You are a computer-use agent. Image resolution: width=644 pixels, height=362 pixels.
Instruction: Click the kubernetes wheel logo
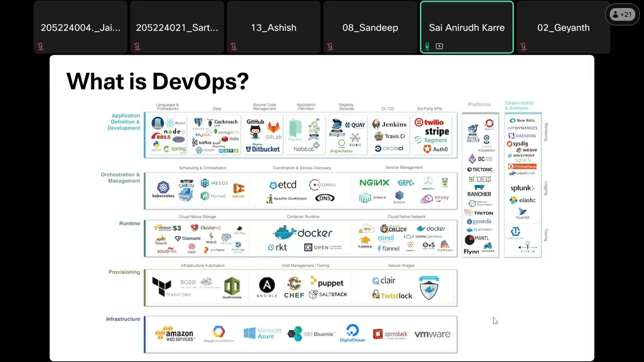pyautogui.click(x=163, y=190)
